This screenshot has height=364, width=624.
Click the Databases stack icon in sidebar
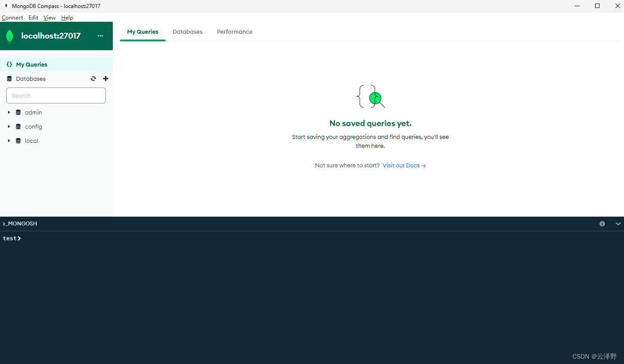[x=9, y=79]
